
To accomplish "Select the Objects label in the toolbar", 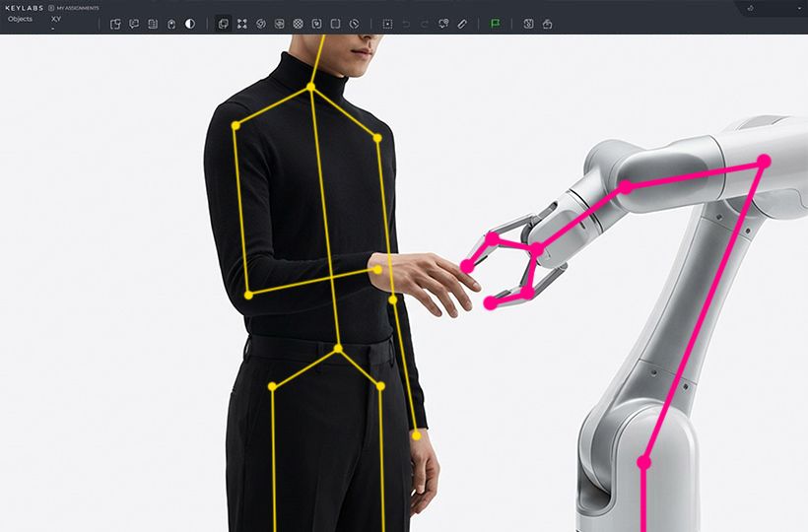I will [20, 19].
